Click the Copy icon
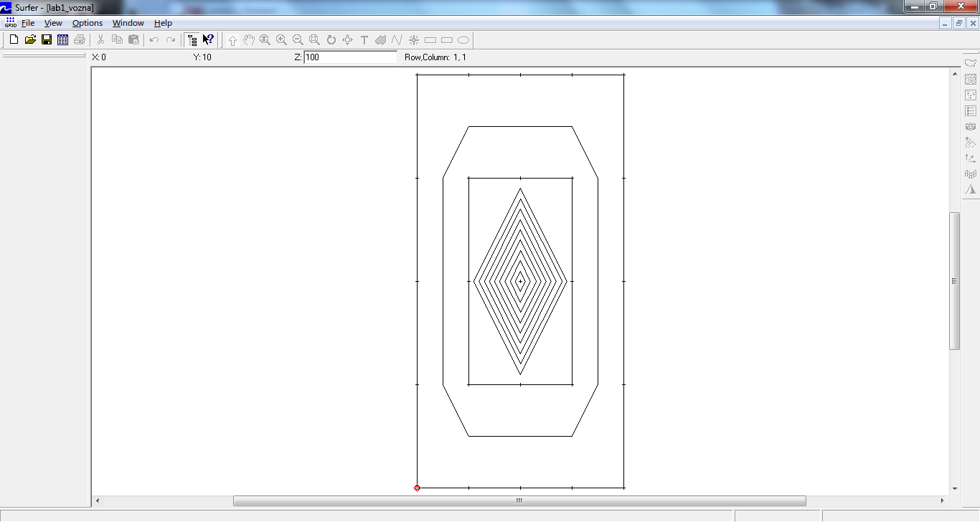Viewport: 980px width, 522px height. (118, 40)
